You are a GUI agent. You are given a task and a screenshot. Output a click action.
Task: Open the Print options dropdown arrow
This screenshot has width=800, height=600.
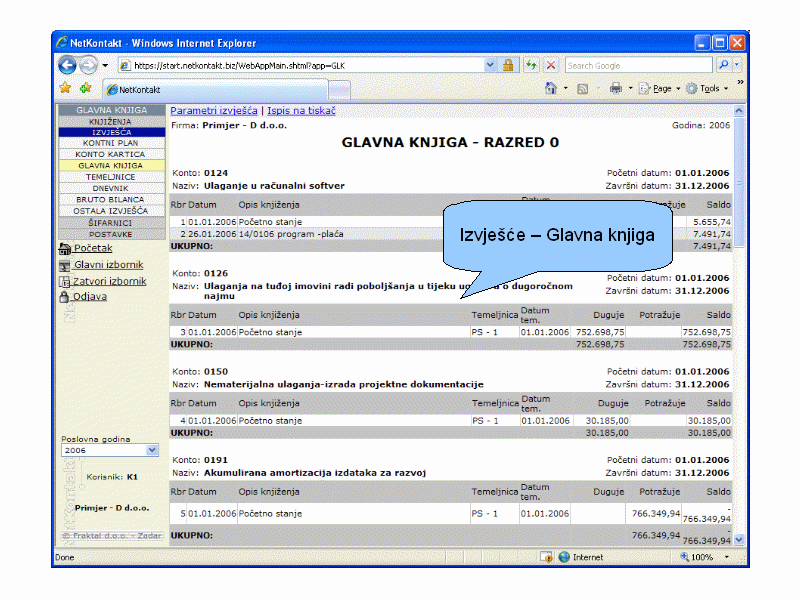(x=630, y=88)
